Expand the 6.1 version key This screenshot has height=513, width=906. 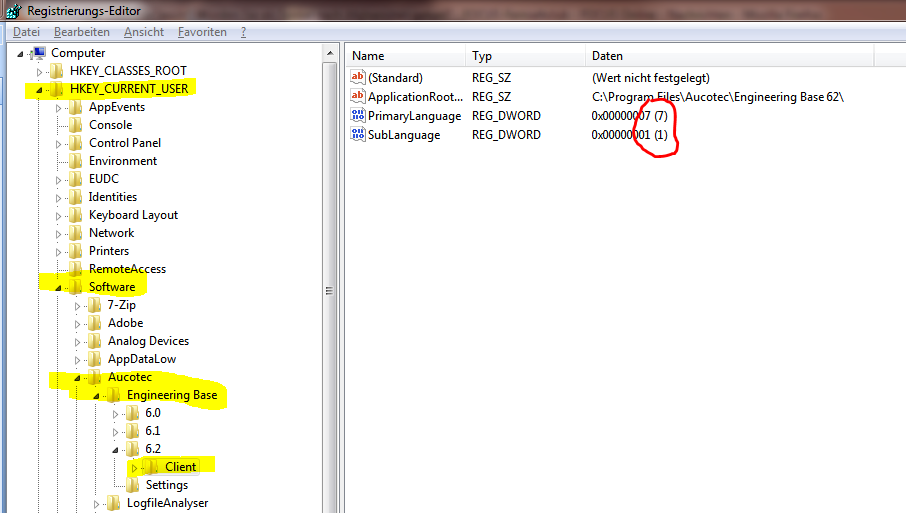click(x=116, y=432)
